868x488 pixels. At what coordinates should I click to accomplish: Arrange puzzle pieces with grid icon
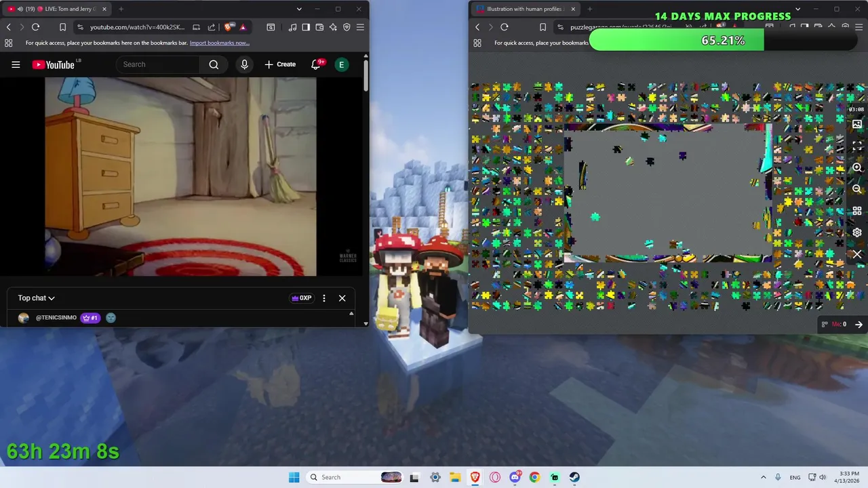(857, 211)
